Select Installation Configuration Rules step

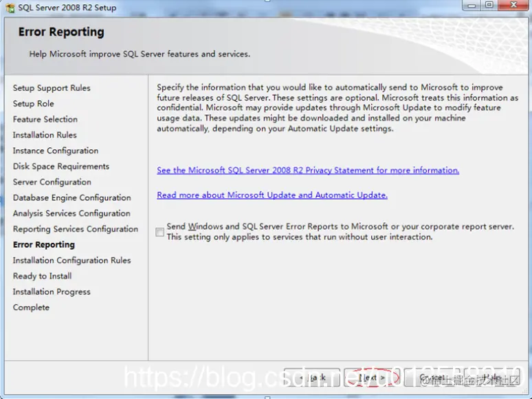(x=72, y=260)
